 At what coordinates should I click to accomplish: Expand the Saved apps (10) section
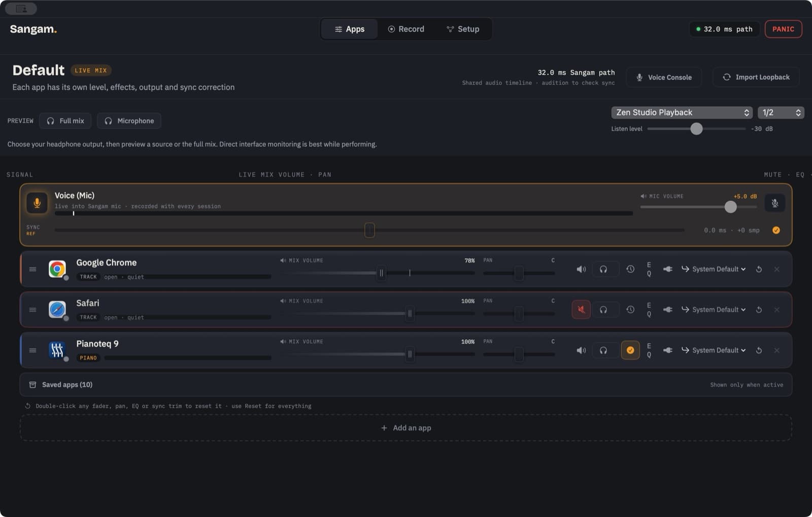[405, 385]
